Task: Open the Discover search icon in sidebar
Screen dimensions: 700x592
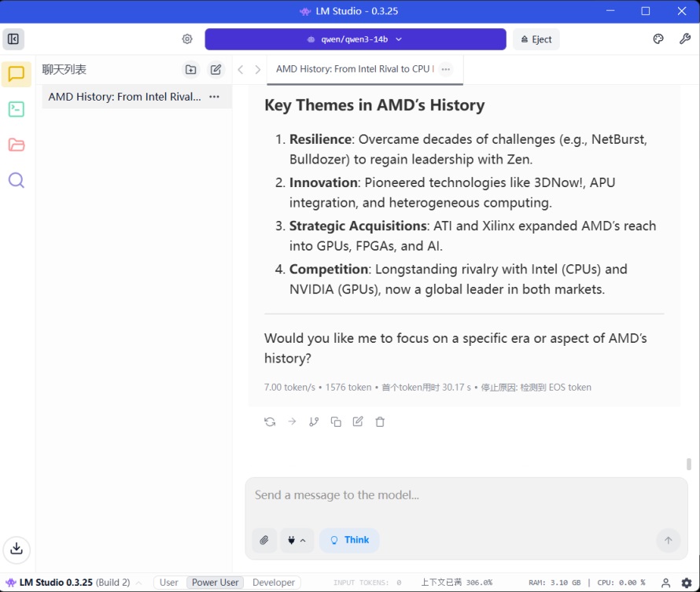Action: pos(17,180)
